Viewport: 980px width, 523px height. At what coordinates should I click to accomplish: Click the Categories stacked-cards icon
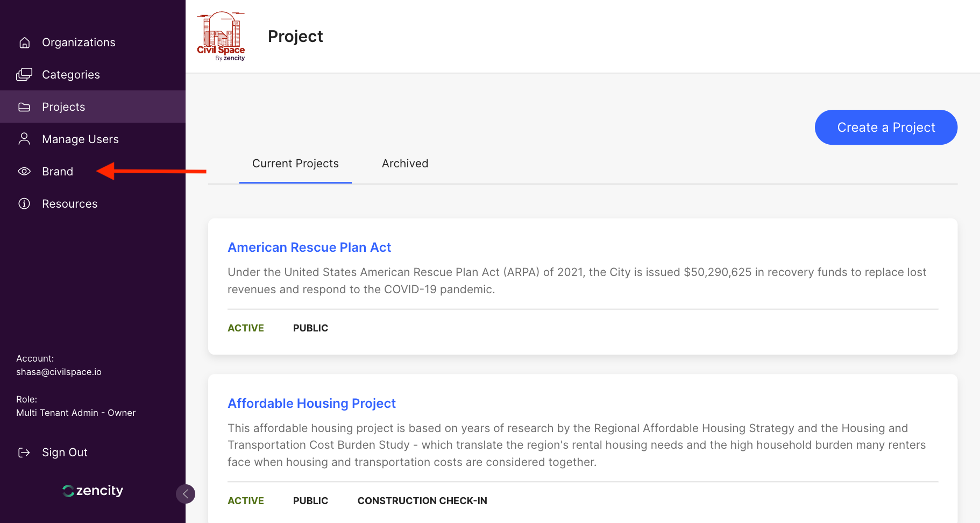[24, 75]
